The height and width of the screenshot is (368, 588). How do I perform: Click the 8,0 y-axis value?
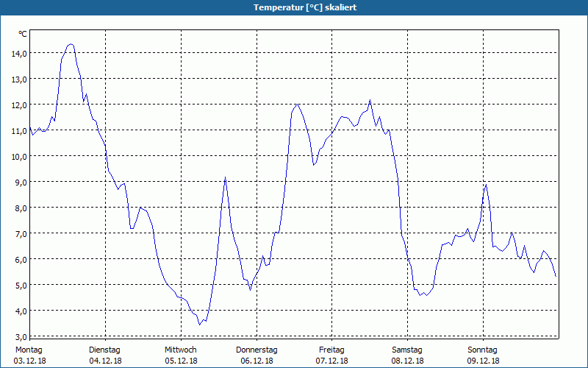coord(21,208)
